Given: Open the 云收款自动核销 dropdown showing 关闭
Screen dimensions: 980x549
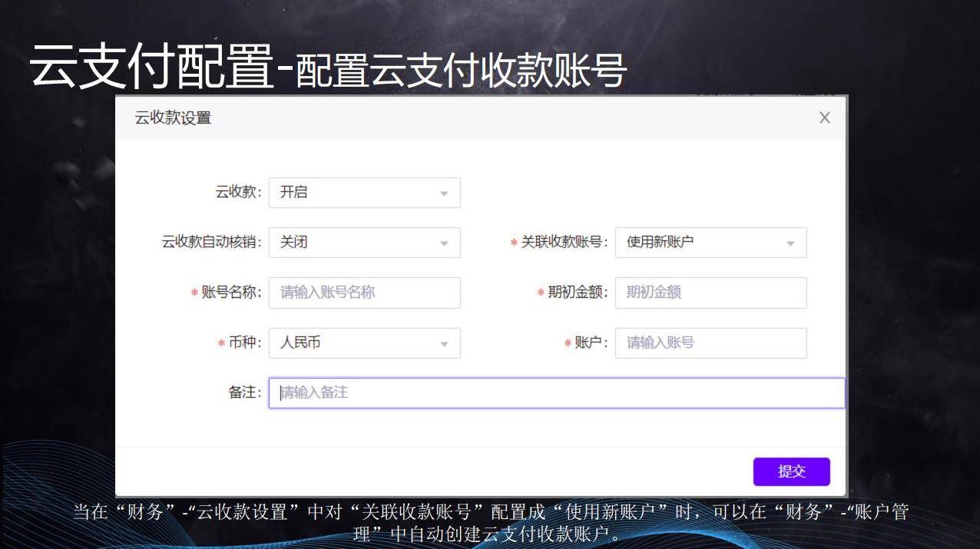Looking at the screenshot, I should point(365,243).
